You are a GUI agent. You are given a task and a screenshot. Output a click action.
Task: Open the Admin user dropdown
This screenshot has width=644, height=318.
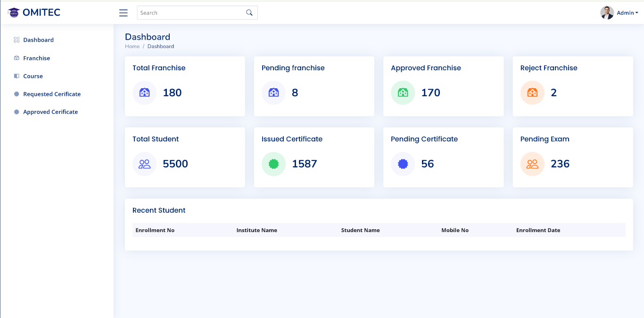(627, 13)
